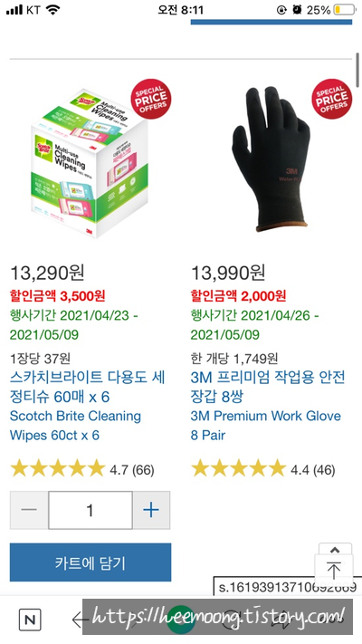
Task: Open the Naver N home icon
Action: point(30,620)
